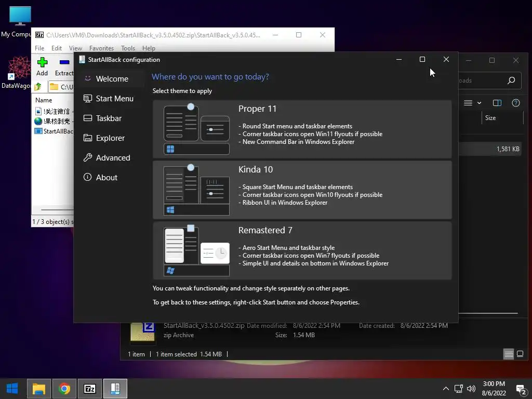Show hidden system tray icons
532x399 pixels.
tap(446, 389)
